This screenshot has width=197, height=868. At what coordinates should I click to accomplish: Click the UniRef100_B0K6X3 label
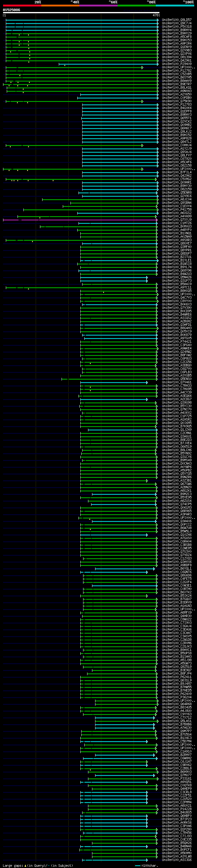coord(176,304)
